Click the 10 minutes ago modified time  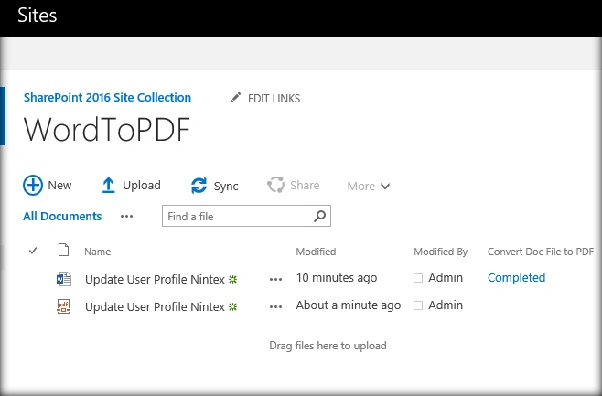click(x=336, y=278)
